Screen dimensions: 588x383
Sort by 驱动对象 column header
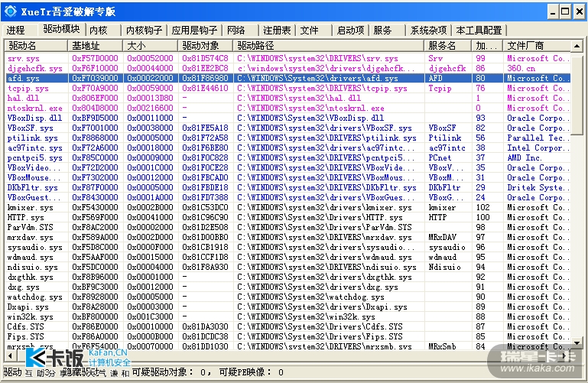205,46
